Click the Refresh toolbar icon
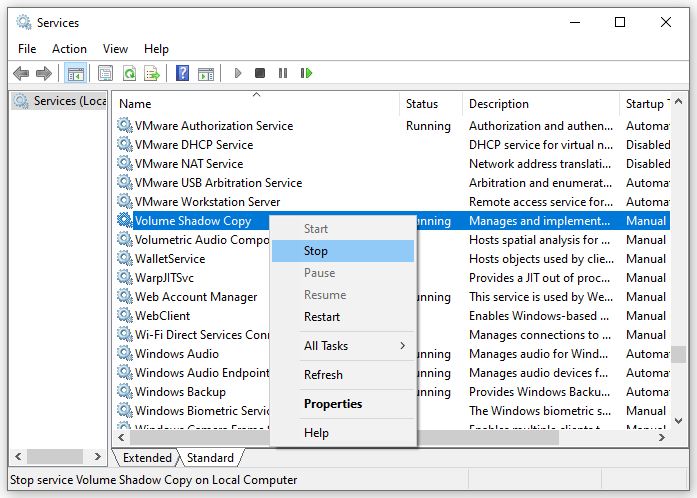 (129, 73)
